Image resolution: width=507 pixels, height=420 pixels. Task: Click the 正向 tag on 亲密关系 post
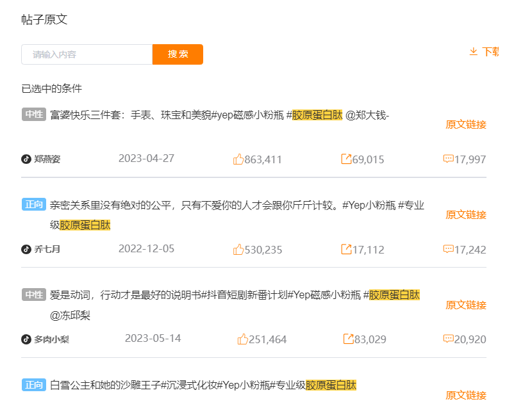34,204
